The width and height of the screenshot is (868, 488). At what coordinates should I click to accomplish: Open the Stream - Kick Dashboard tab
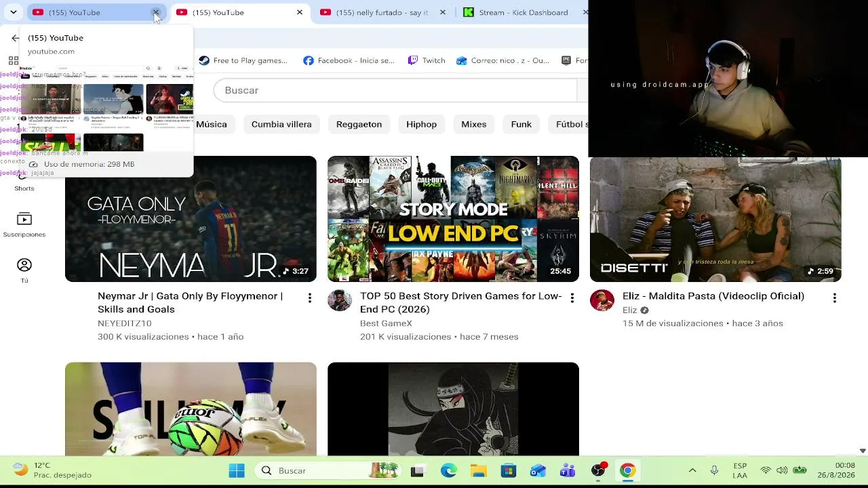(x=522, y=12)
